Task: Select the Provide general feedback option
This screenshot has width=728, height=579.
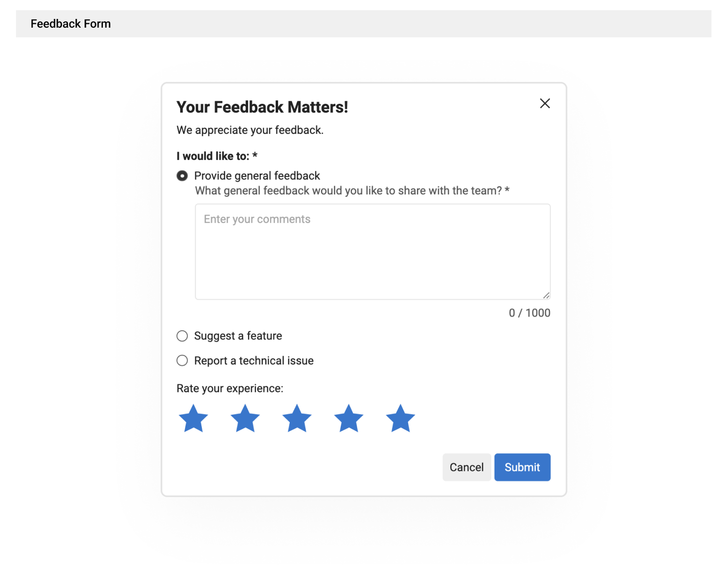Action: tap(182, 176)
